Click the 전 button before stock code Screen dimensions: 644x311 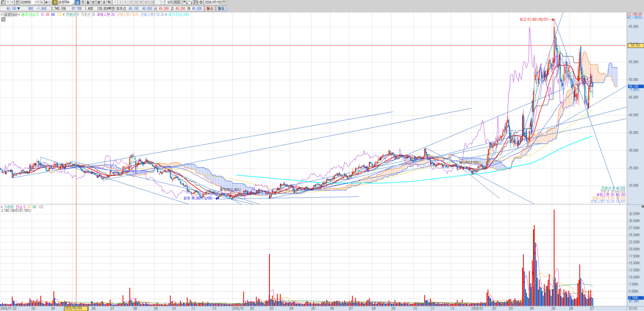click(17, 2)
